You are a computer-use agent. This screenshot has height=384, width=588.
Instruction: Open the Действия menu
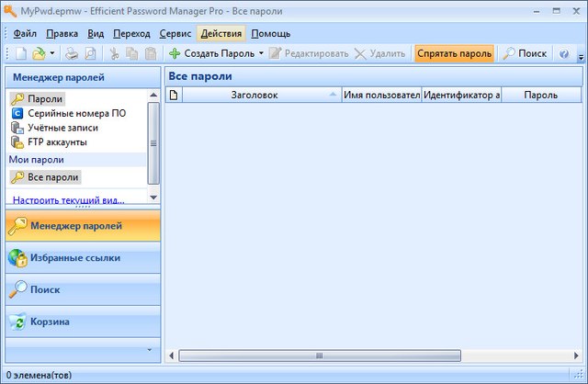tap(220, 33)
